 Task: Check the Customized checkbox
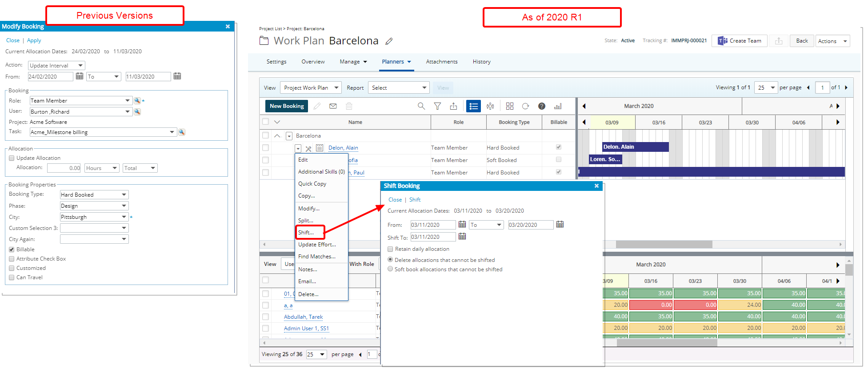(12, 268)
